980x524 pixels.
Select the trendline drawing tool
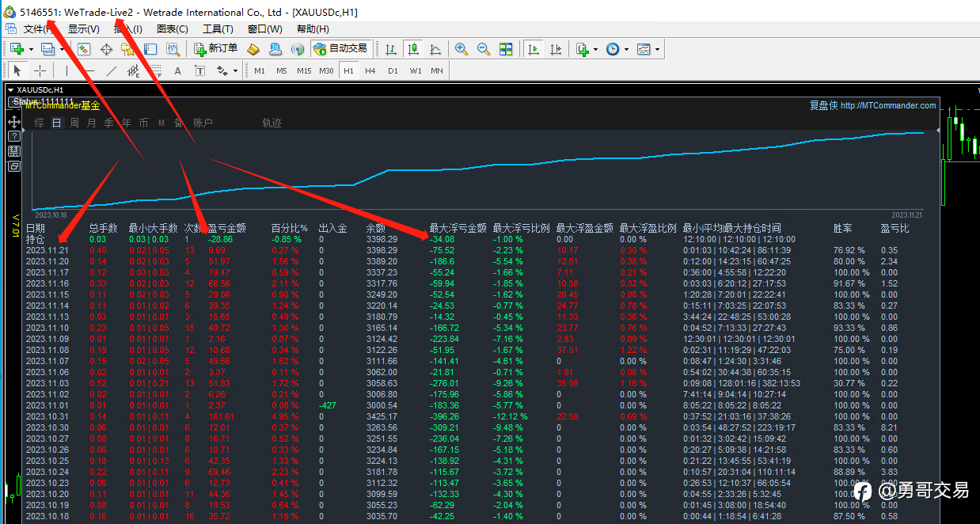click(x=111, y=70)
